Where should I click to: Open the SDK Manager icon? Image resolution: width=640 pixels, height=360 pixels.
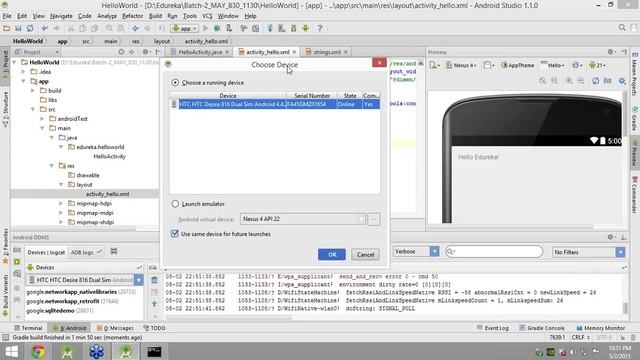point(293,28)
